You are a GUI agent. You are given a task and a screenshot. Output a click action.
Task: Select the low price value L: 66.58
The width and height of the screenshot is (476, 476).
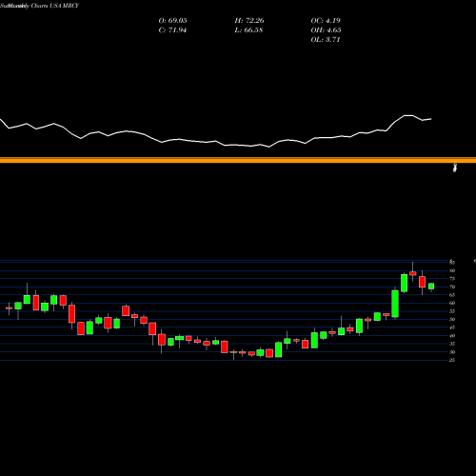(248, 30)
